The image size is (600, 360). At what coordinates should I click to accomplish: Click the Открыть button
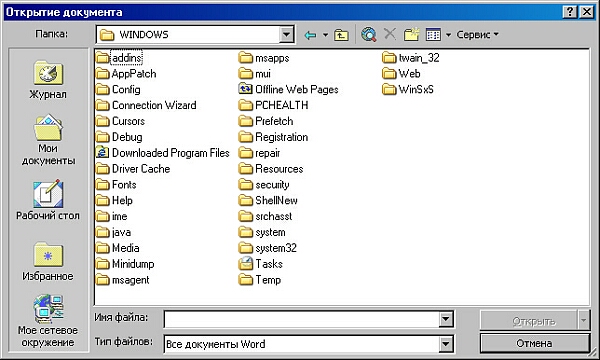tap(528, 321)
